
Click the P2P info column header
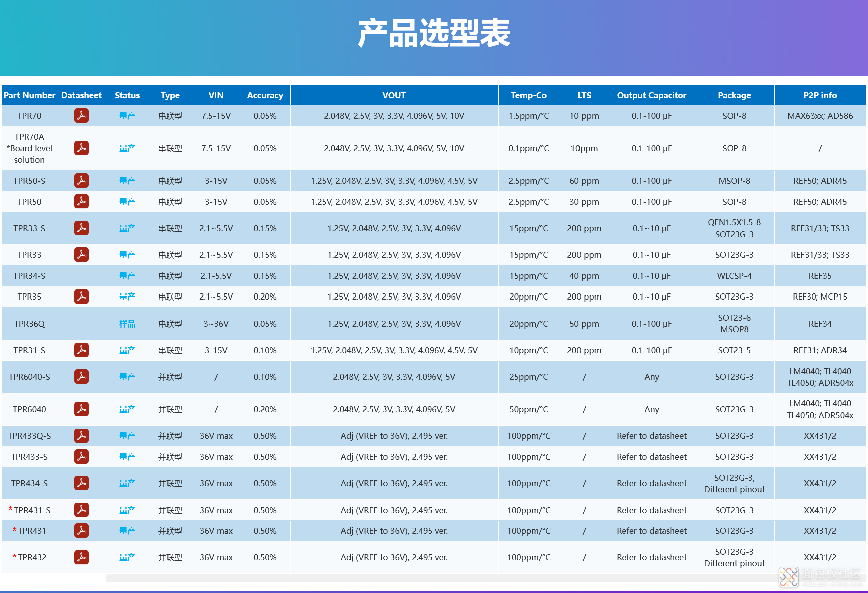point(820,95)
